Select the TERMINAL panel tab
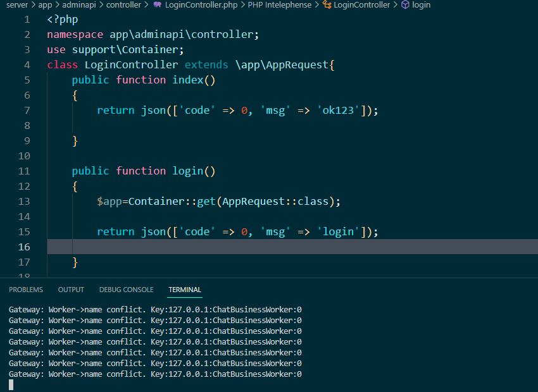The height and width of the screenshot is (392, 538). pyautogui.click(x=185, y=290)
